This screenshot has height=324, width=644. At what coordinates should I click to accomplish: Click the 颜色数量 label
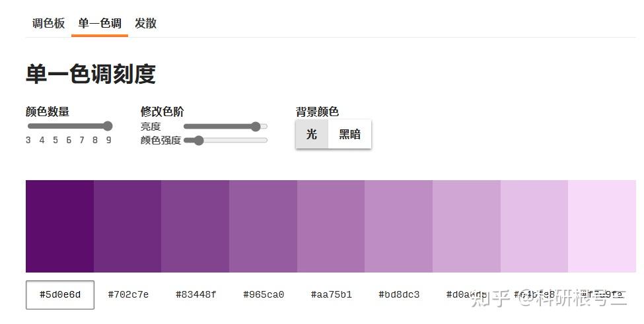pos(48,112)
